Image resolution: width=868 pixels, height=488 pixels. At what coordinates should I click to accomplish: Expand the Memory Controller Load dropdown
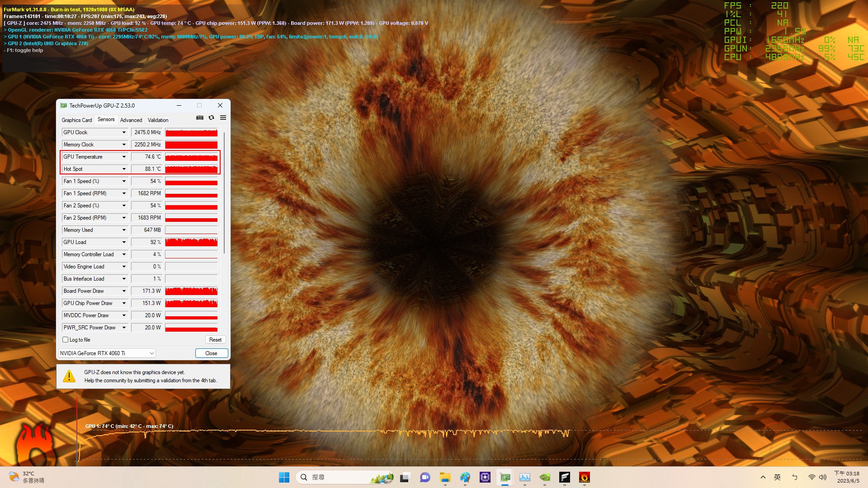[x=124, y=254]
